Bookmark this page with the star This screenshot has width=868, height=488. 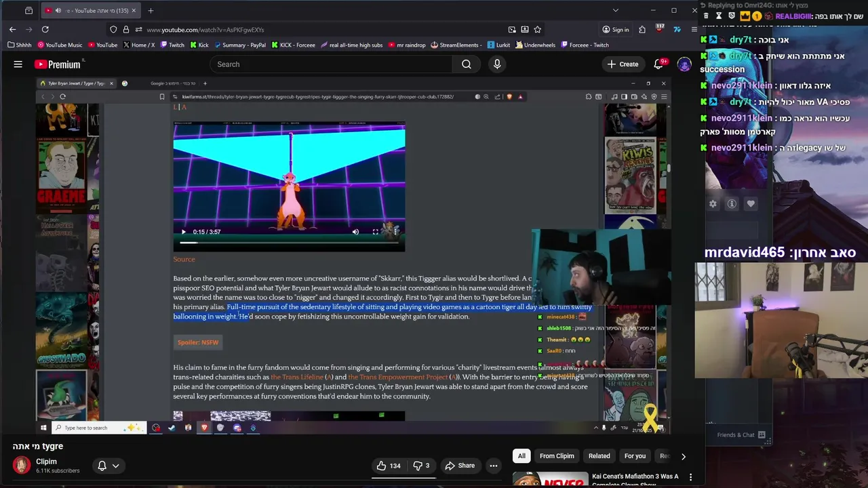pyautogui.click(x=538, y=30)
